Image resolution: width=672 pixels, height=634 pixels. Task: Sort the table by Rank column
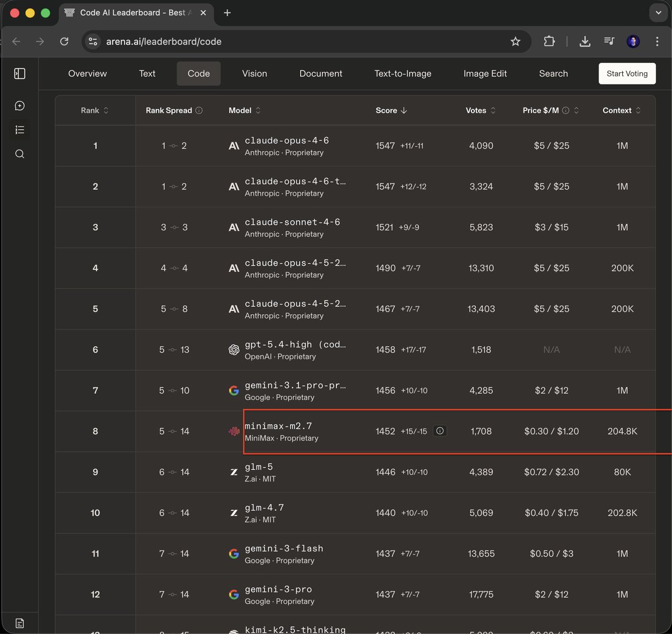(x=95, y=110)
